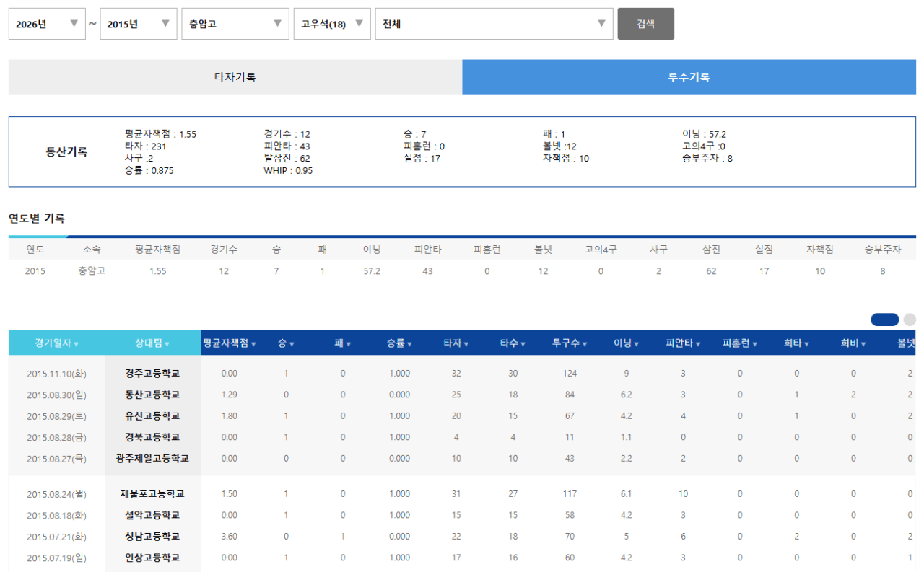Click opponent 경북고등학교 in game list
This screenshot has width=924, height=572.
coord(152,437)
